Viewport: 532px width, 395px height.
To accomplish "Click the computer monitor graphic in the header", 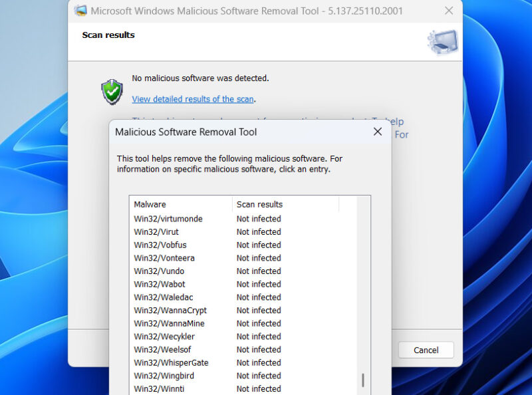I will click(x=442, y=41).
